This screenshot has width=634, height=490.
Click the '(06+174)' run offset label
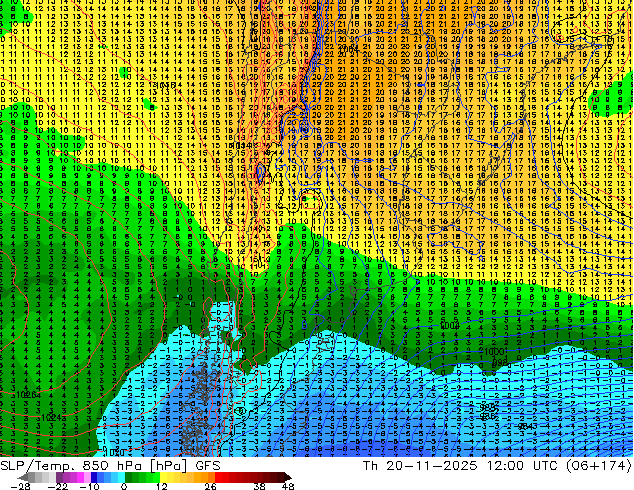[x=598, y=466]
